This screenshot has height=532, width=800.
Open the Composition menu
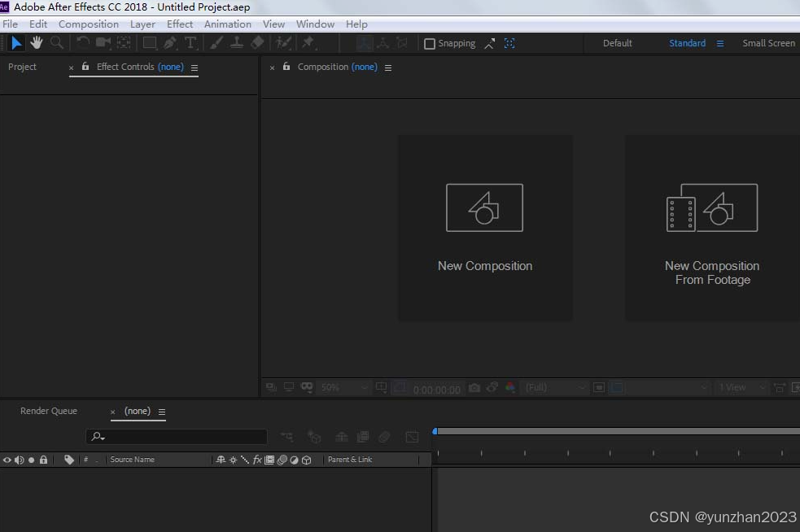(89, 24)
